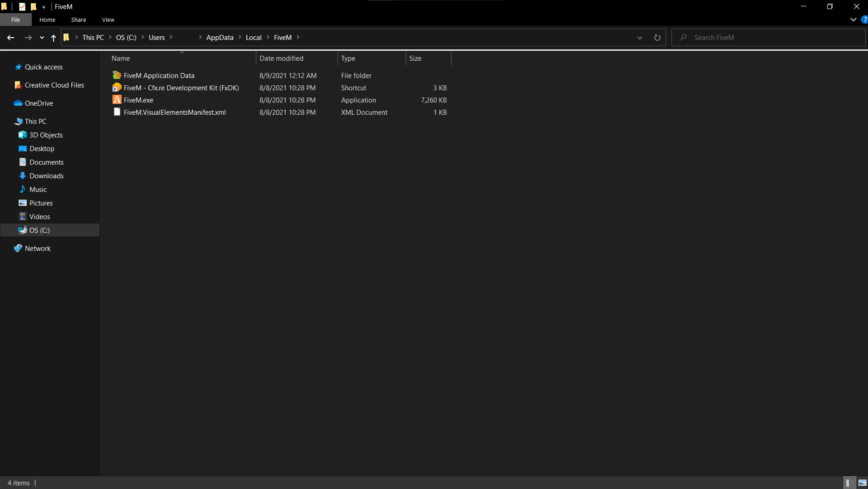Click the Network icon in sidebar

[x=18, y=248]
